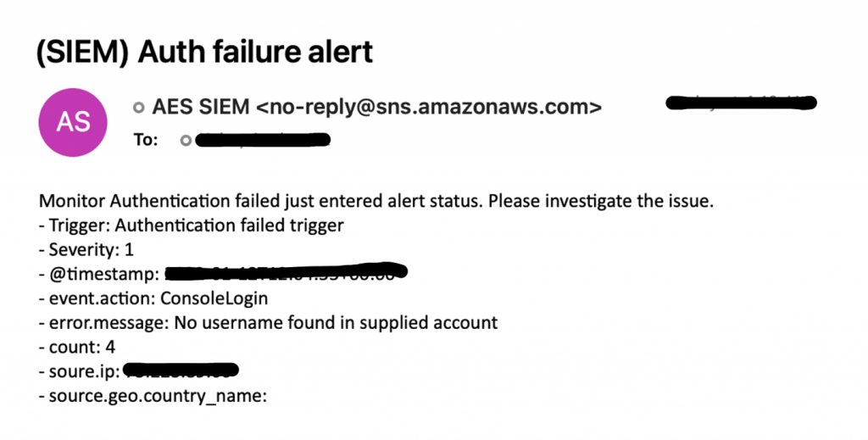
Task: Click the status circle beside AES SIEM
Action: (x=139, y=108)
